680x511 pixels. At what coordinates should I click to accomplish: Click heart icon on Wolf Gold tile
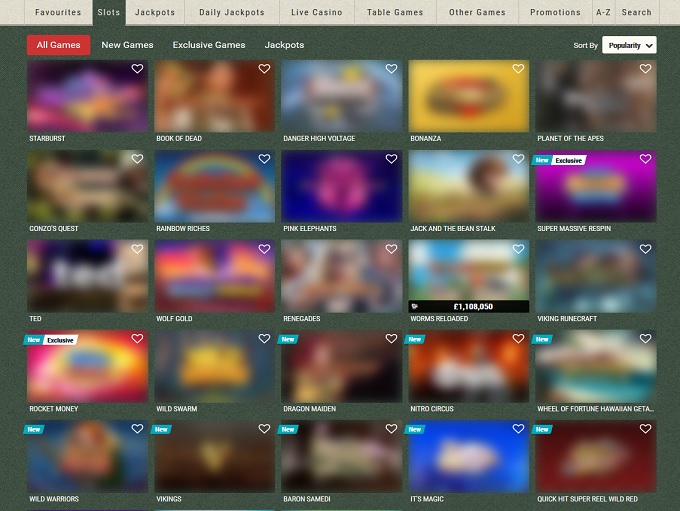tap(264, 249)
